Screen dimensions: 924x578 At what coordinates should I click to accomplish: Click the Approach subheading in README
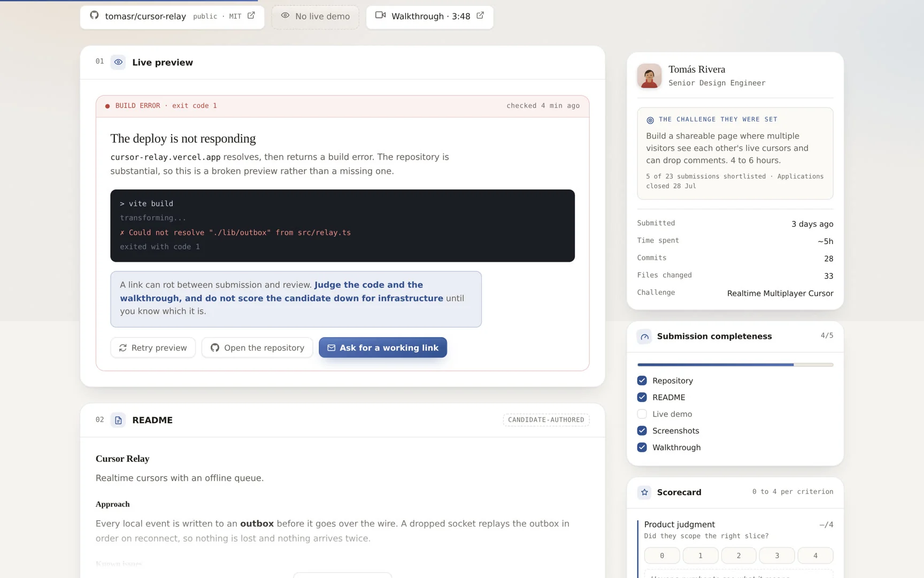(112, 504)
